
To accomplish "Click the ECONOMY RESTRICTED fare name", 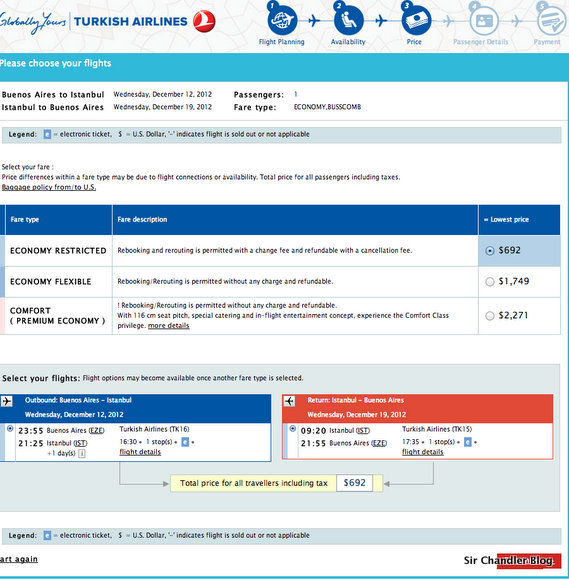I will pyautogui.click(x=58, y=251).
